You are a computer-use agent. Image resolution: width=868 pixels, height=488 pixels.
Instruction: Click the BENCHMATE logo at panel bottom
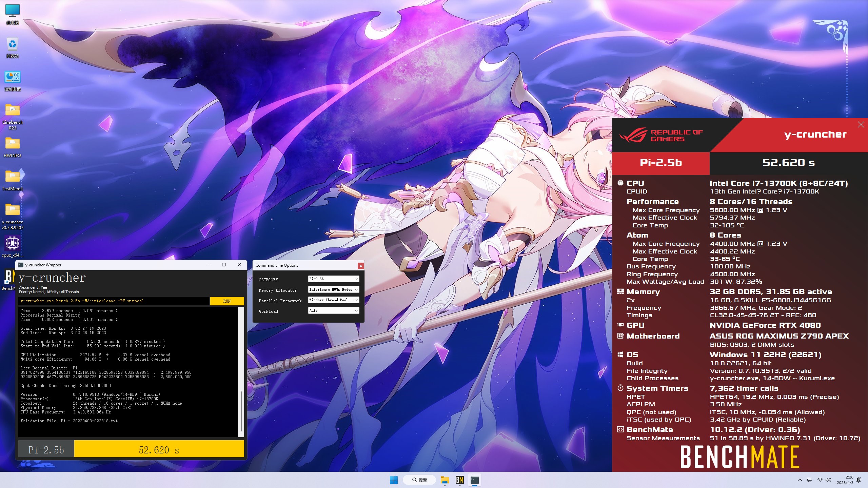pos(739,456)
